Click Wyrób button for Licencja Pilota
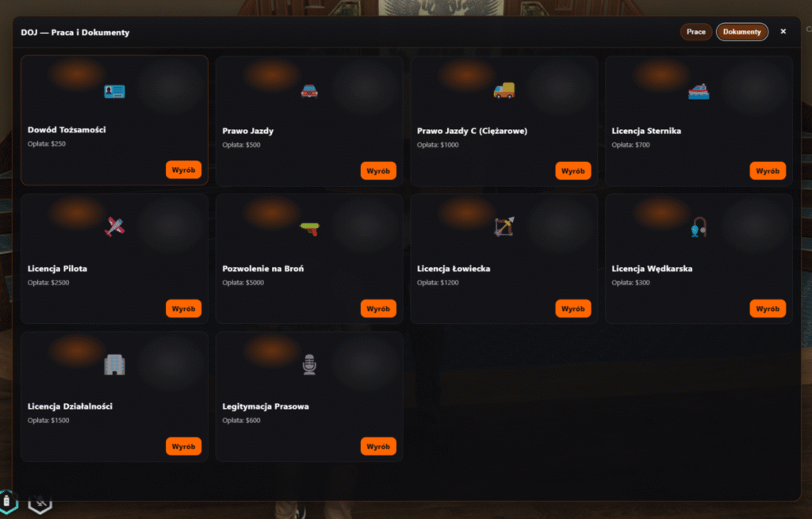The width and height of the screenshot is (812, 519). (183, 308)
